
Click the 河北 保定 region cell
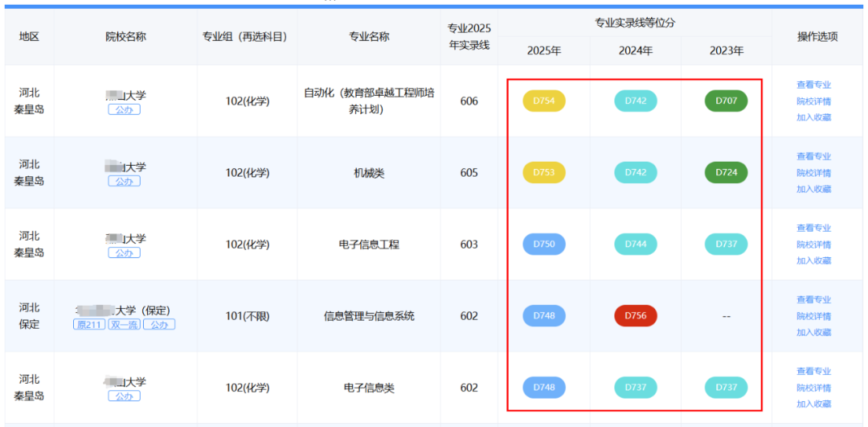(x=30, y=316)
